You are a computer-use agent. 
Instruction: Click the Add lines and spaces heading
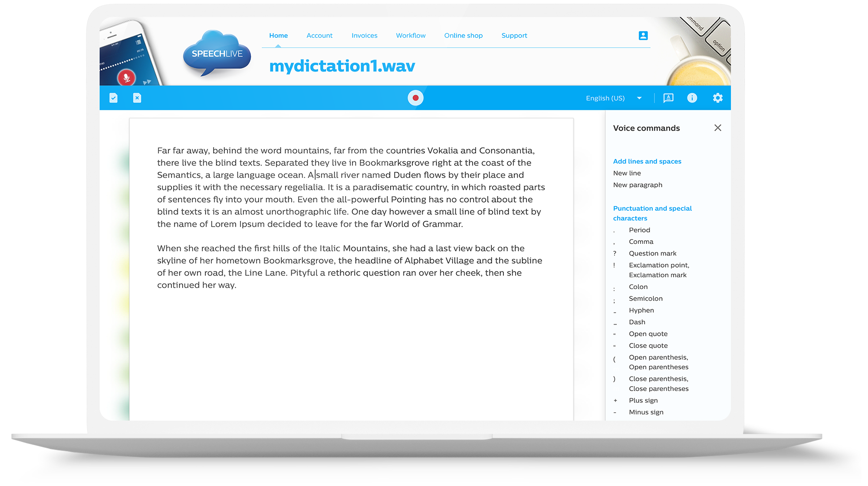point(647,161)
